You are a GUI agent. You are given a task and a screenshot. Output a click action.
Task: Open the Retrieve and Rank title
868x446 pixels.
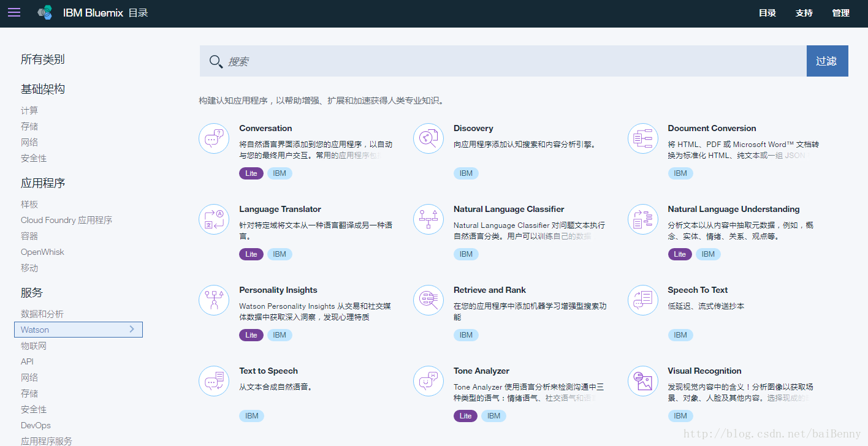pyautogui.click(x=490, y=290)
